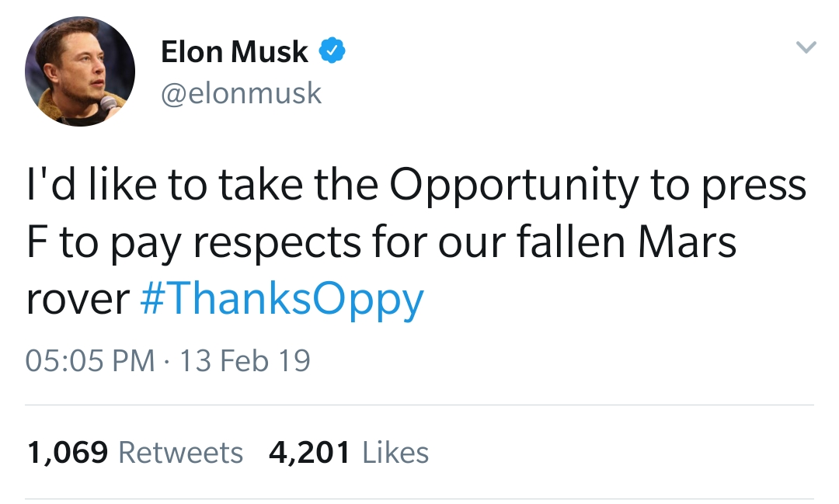This screenshot has width=839, height=504.
Task: Click Elon Musk's round profile picture
Action: point(80,71)
